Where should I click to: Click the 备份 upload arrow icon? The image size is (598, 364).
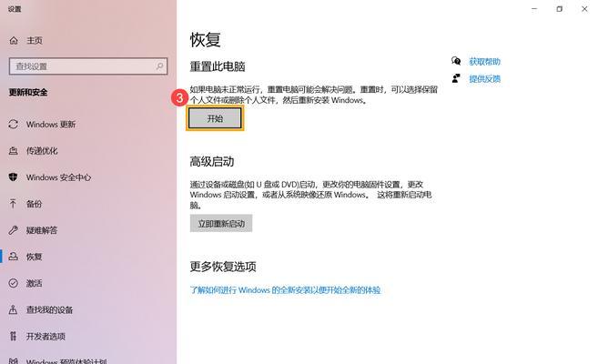tap(14, 204)
